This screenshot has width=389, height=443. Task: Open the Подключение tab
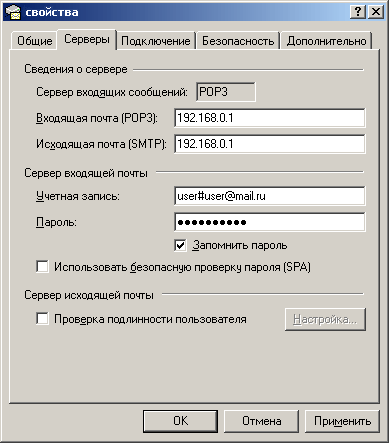[156, 41]
